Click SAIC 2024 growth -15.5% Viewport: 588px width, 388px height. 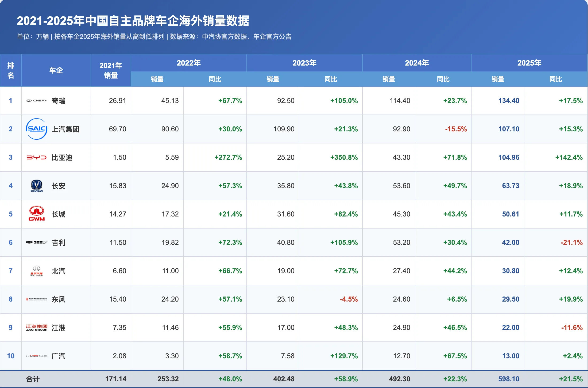point(456,129)
